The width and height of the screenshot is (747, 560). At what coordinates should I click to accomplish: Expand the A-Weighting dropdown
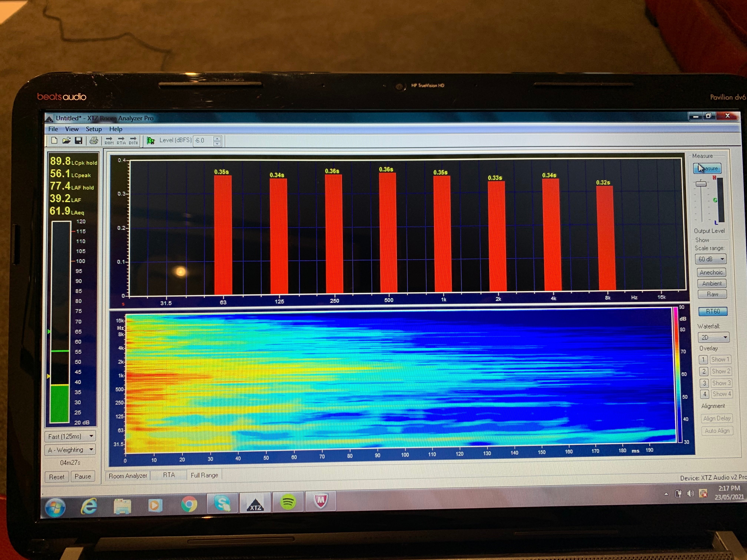pyautogui.click(x=70, y=450)
